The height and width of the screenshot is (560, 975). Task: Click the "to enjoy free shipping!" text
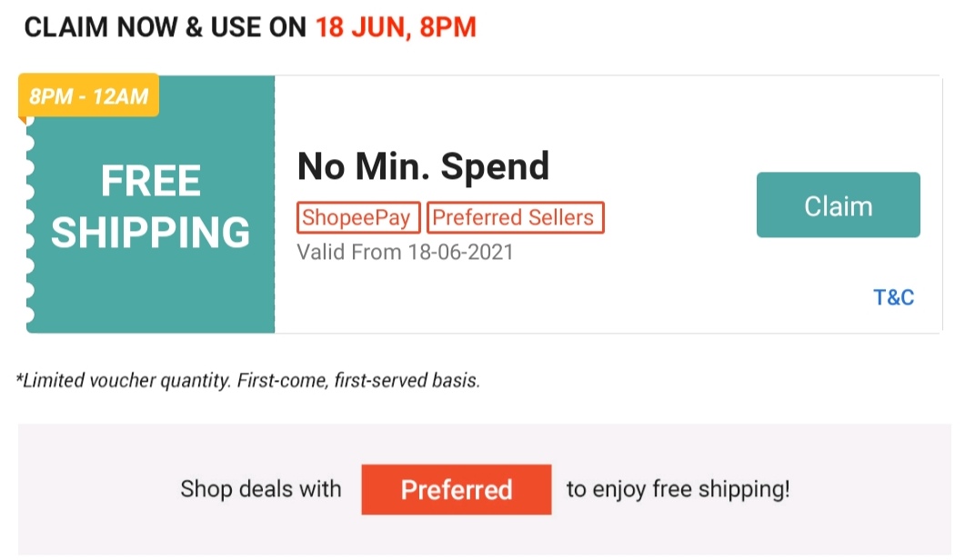pos(678,489)
